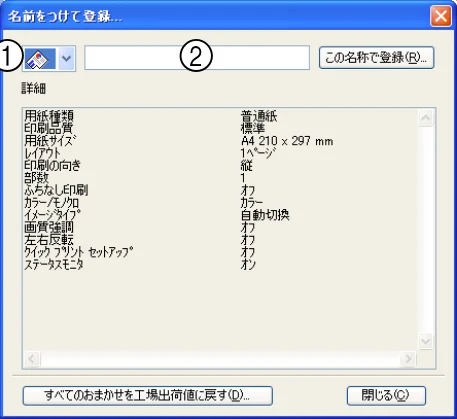
Task: Select the 印刷の向き row label
Action: click(52, 165)
